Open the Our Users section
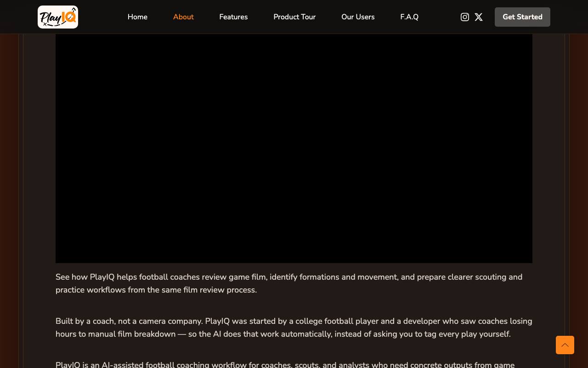The image size is (588, 368). (x=358, y=17)
